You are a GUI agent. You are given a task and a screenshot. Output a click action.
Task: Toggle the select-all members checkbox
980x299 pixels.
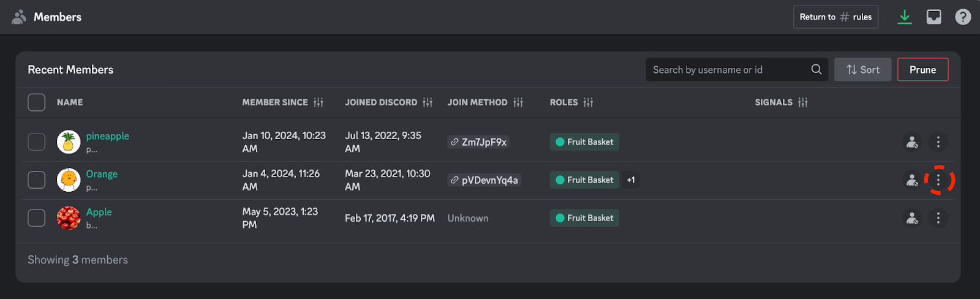[37, 102]
